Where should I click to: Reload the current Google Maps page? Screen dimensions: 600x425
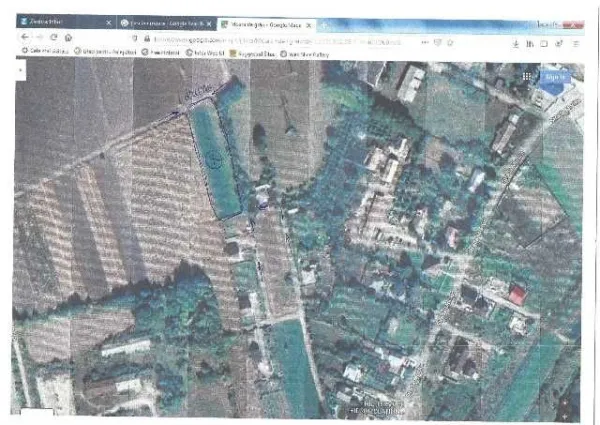[54, 37]
